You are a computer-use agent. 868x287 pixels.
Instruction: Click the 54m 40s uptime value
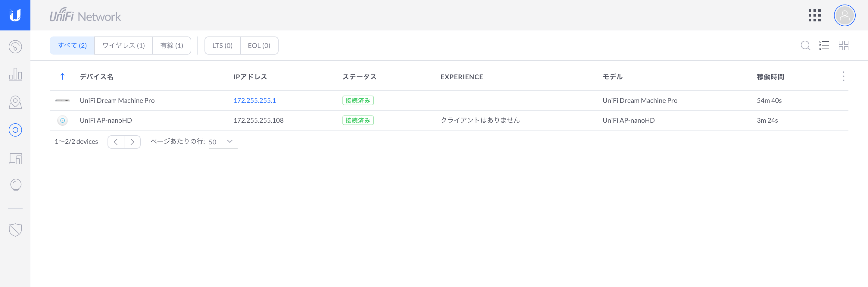(x=769, y=100)
